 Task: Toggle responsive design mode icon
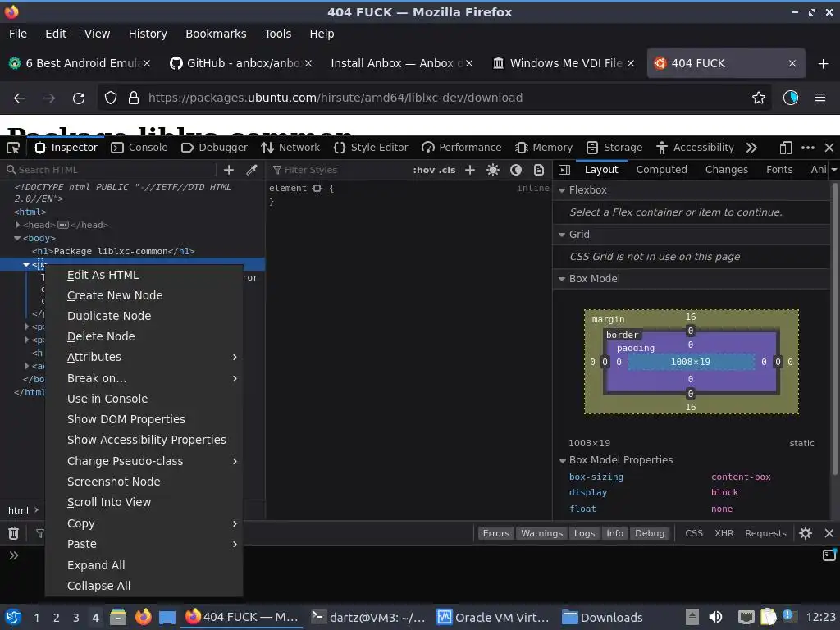[786, 148]
